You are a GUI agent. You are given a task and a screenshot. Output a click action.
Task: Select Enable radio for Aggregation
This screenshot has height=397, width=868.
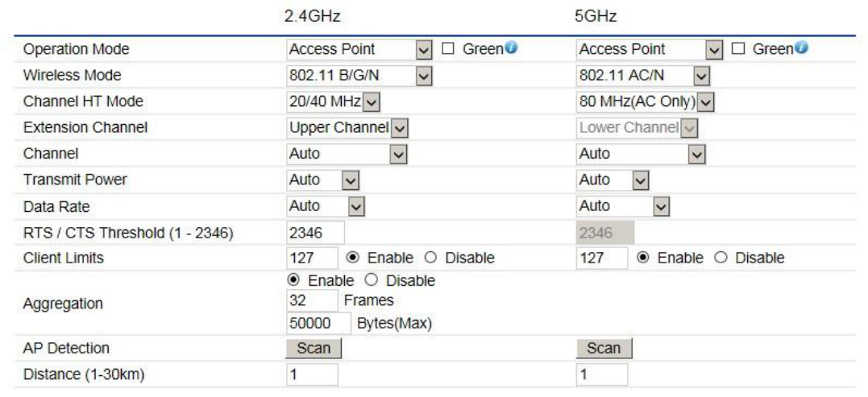point(293,281)
